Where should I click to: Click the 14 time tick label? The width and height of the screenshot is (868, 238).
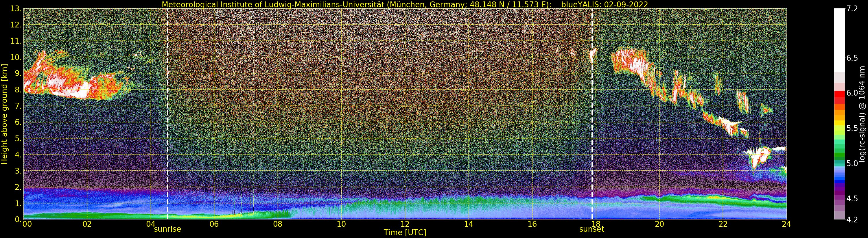coord(469,224)
